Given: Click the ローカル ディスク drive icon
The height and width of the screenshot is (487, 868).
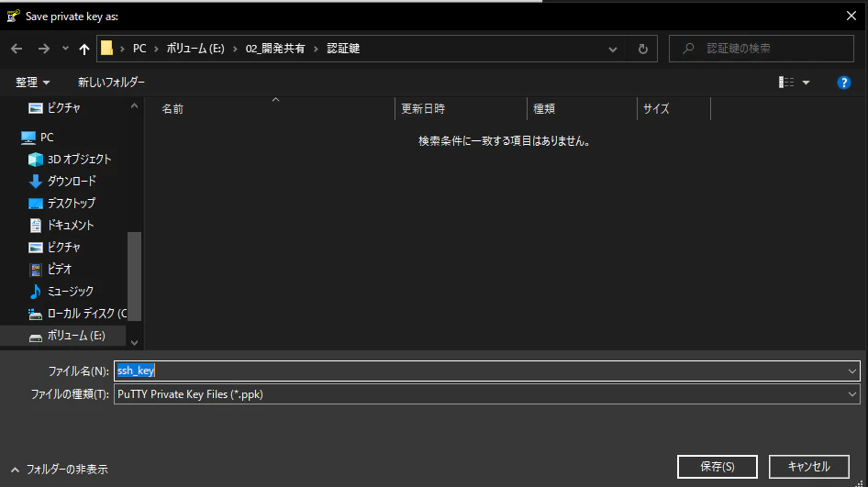Looking at the screenshot, I should (36, 315).
